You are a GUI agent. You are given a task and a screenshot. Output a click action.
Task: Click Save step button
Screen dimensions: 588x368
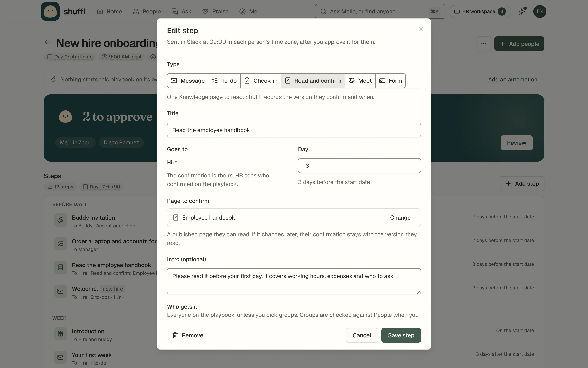coord(401,335)
